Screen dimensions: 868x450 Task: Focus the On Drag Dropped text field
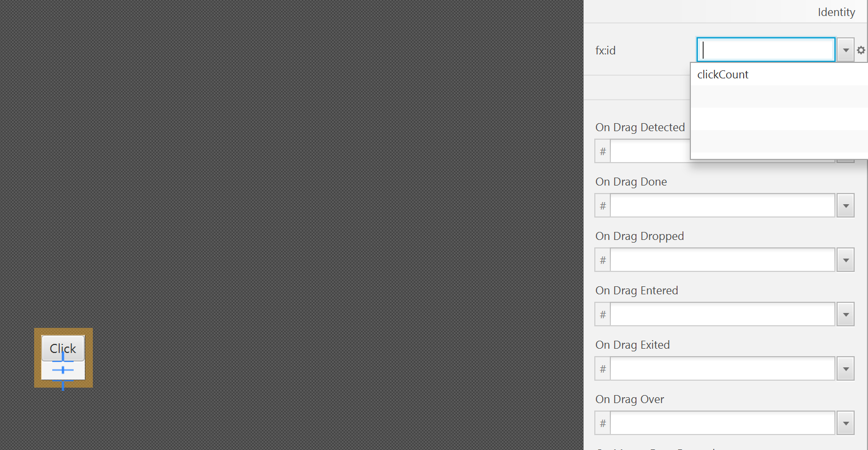(x=722, y=260)
